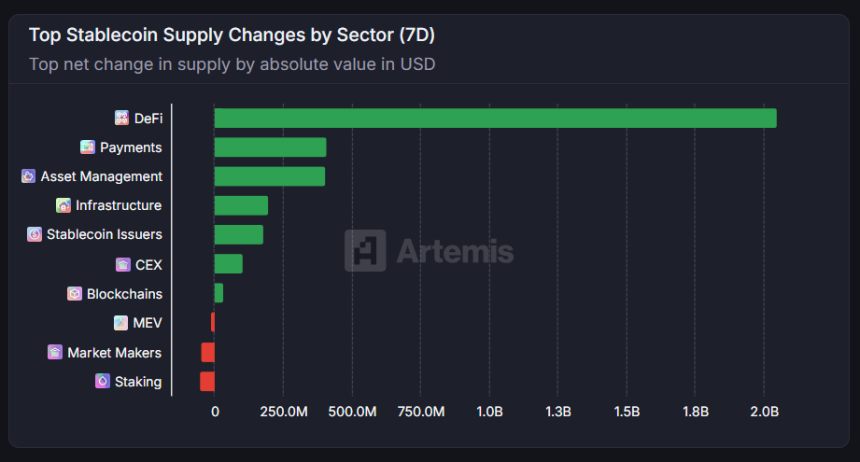Click the CEX sector icon
This screenshot has height=462, width=860.
tap(123, 264)
